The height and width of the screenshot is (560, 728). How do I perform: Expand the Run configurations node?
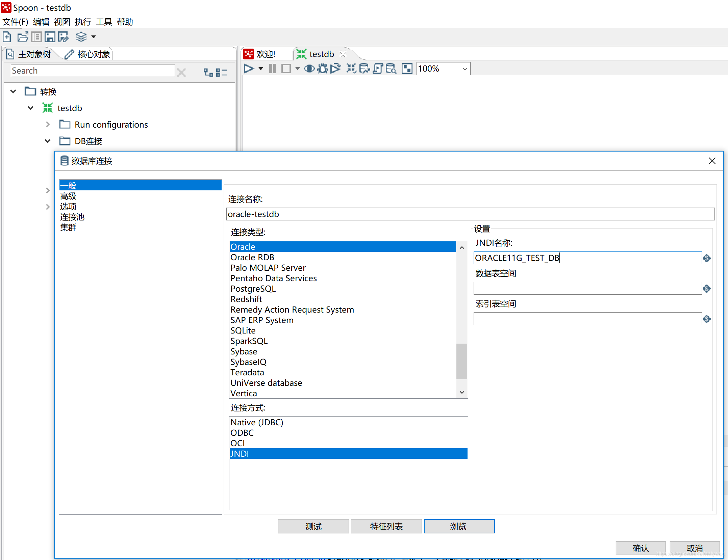click(x=48, y=125)
